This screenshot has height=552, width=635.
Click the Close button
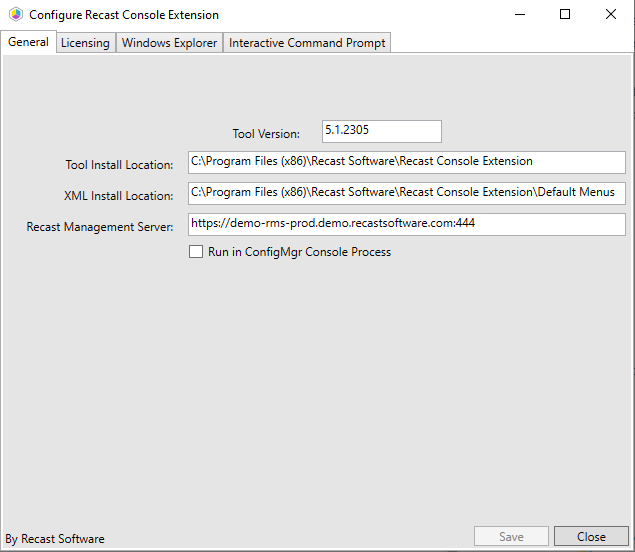pyautogui.click(x=591, y=537)
